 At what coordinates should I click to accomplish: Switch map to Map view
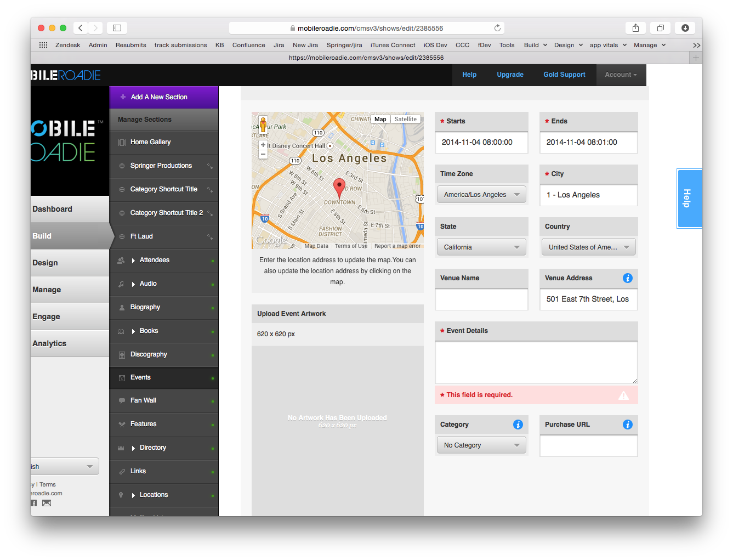pyautogui.click(x=380, y=119)
